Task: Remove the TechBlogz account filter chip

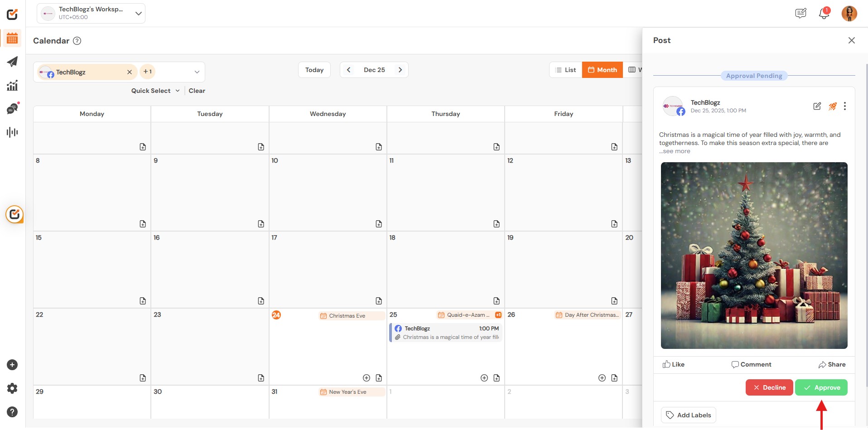Action: (130, 72)
